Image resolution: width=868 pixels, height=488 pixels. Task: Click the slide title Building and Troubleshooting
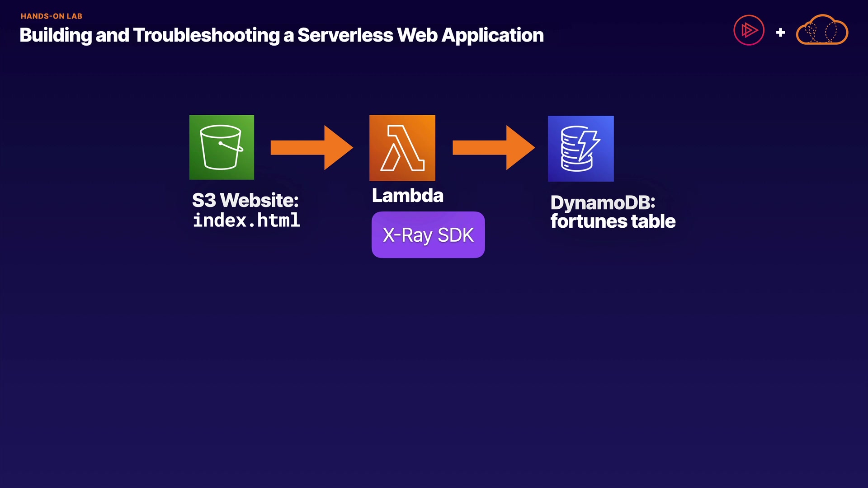pos(149,35)
